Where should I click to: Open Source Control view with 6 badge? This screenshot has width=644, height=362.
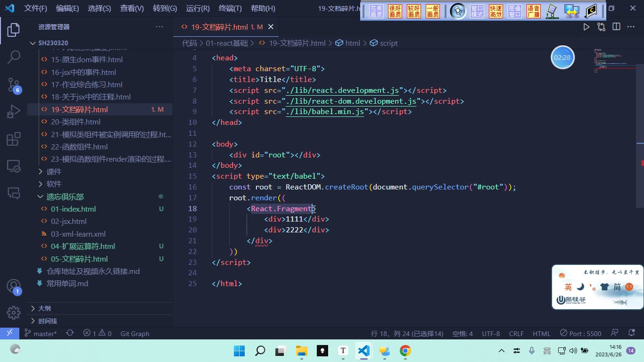[x=14, y=85]
